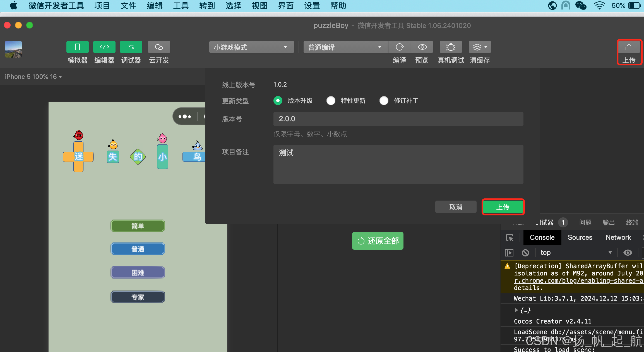This screenshot has height=352, width=644.
Task: Click the clear cache layers icon (清缓存)
Action: (x=477, y=47)
